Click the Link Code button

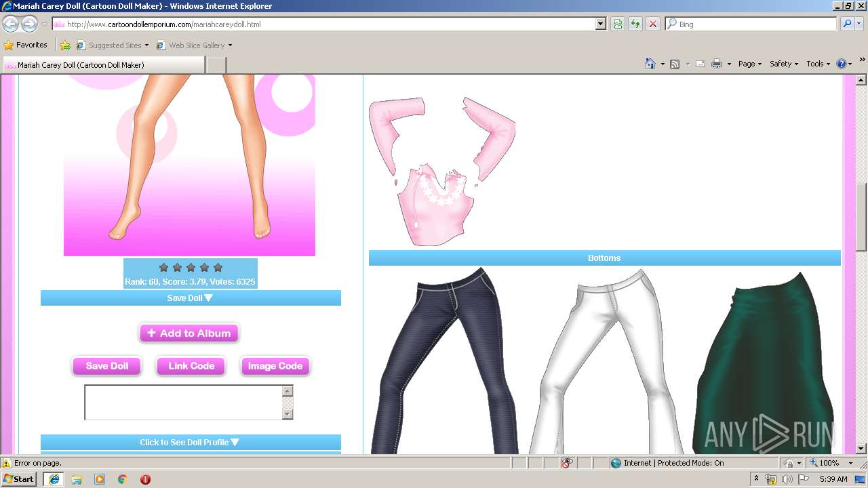(x=191, y=366)
